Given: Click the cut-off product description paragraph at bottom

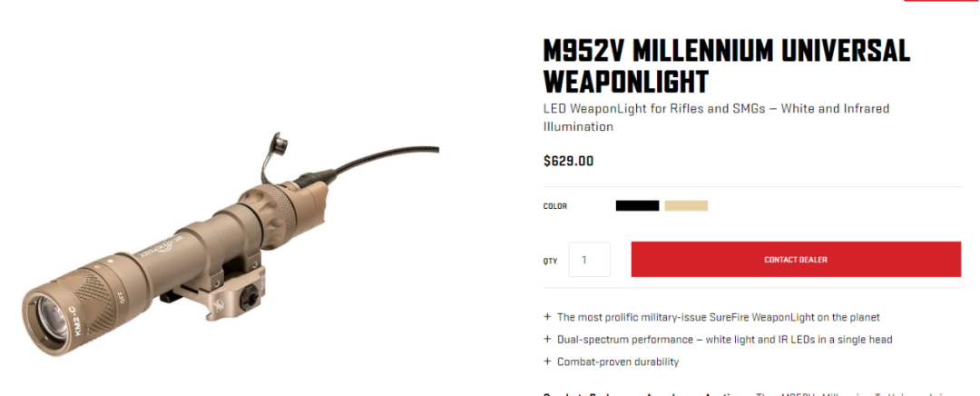Looking at the screenshot, I should [x=752, y=393].
